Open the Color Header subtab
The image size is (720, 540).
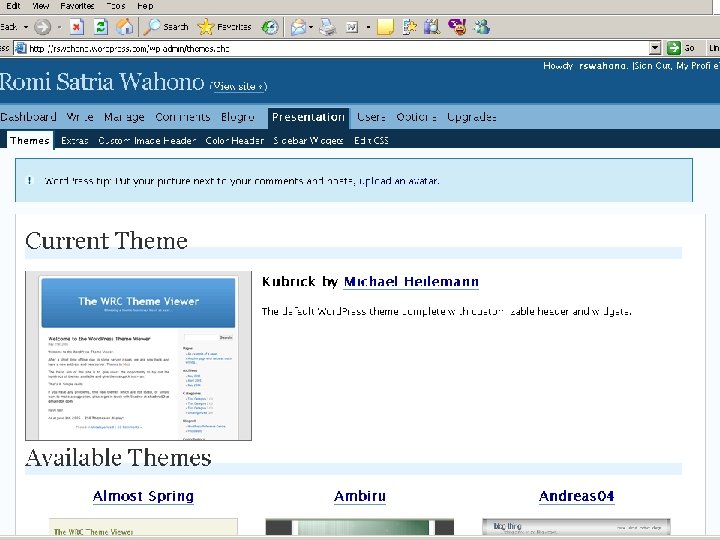(235, 141)
